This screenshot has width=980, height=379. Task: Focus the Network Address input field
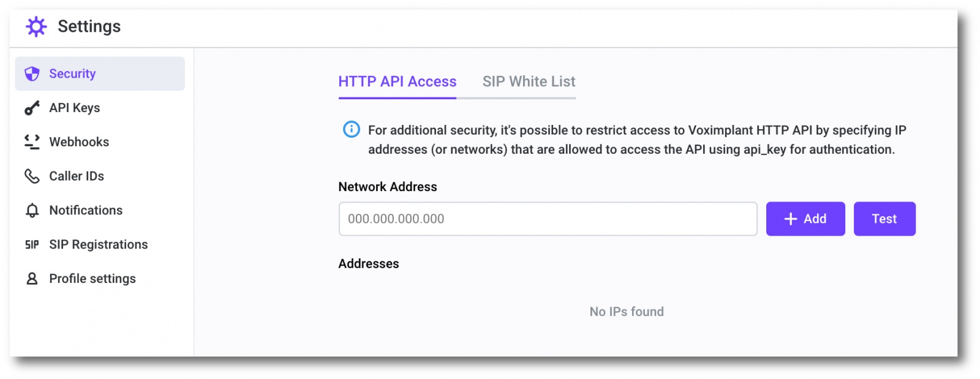coord(548,219)
